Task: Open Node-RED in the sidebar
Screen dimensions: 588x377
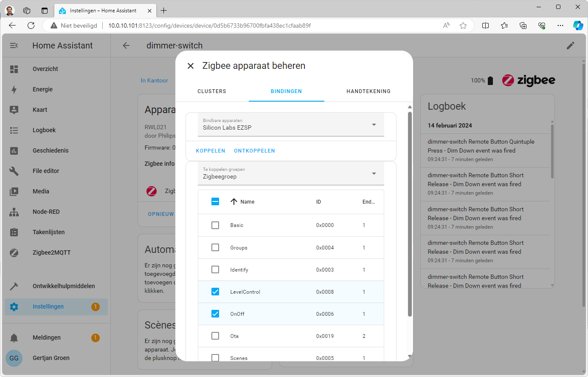Action: [x=46, y=212]
